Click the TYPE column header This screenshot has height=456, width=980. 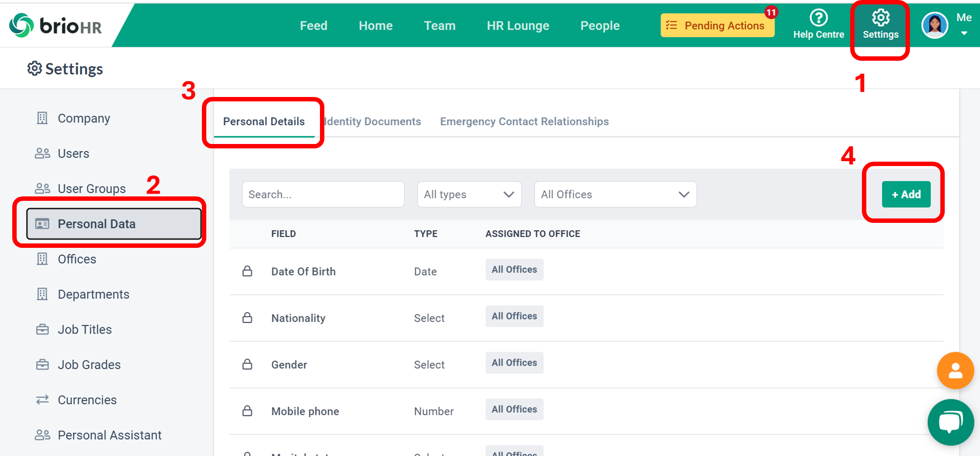[x=425, y=234]
